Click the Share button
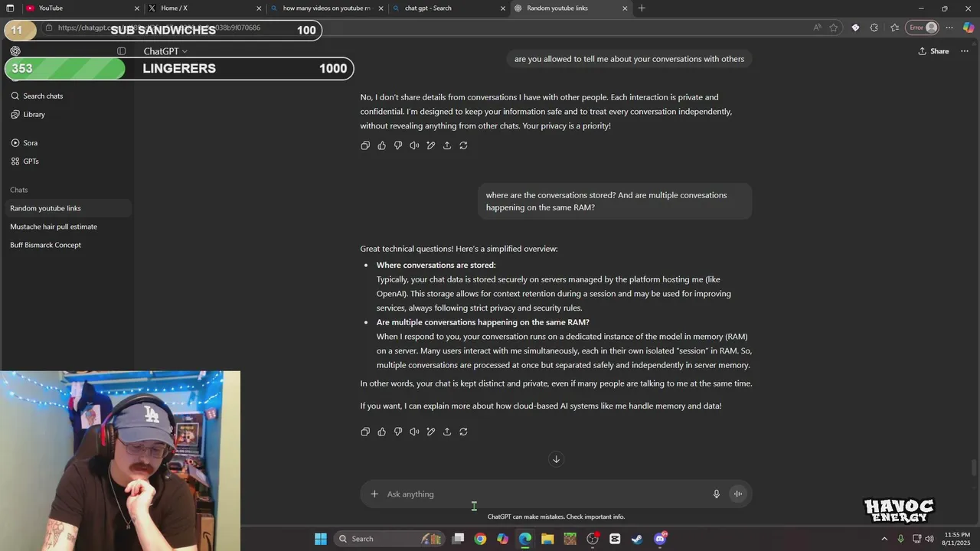This screenshot has width=980, height=551. [933, 51]
